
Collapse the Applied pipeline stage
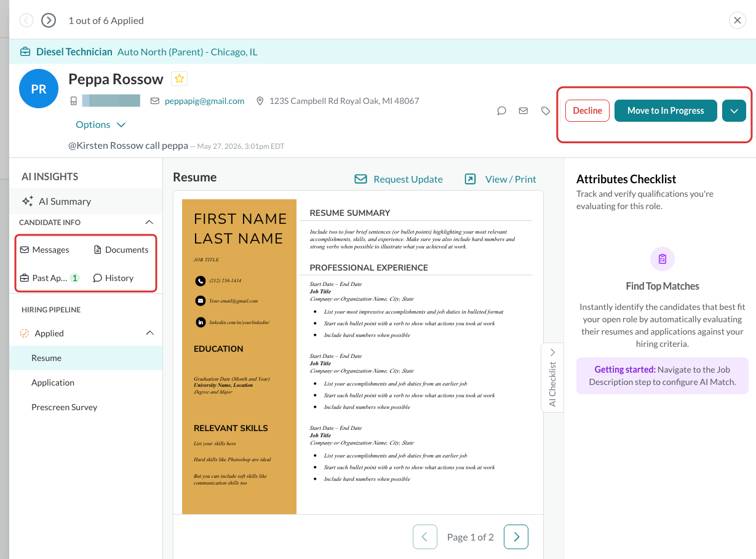(x=149, y=333)
